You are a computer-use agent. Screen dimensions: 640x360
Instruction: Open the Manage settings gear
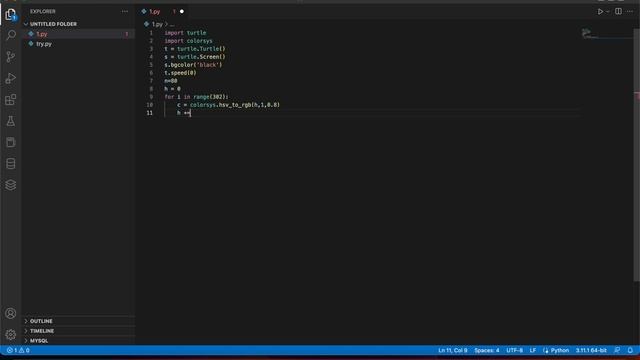click(11, 335)
